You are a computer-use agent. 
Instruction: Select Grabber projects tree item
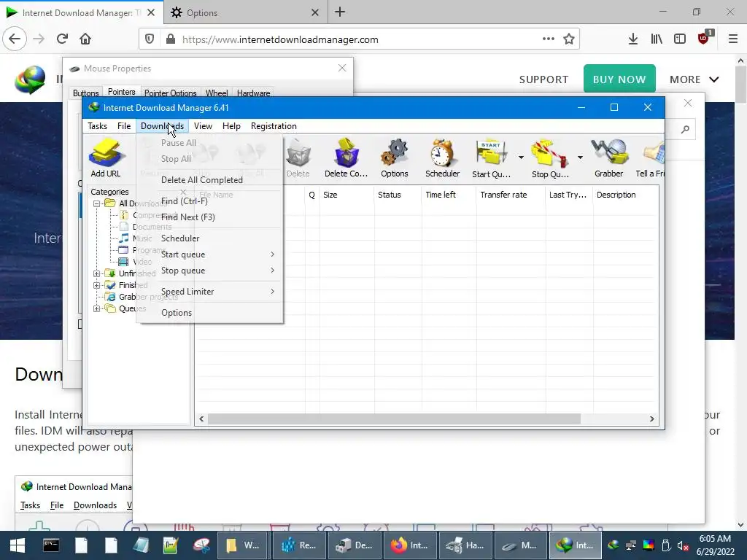[x=142, y=297]
